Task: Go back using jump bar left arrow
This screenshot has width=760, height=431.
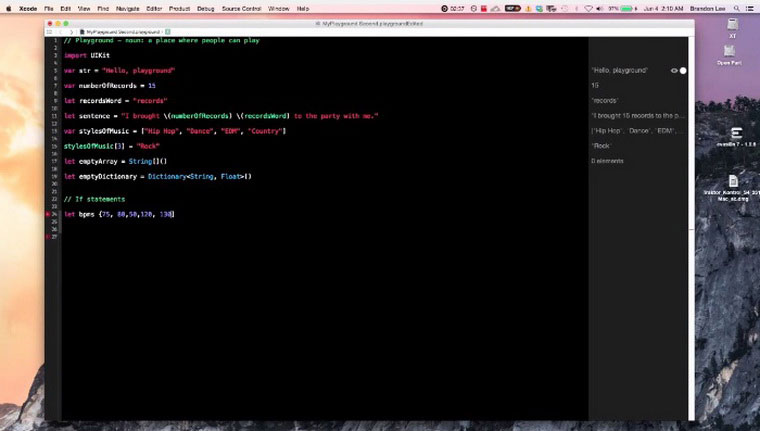Action: (61, 32)
